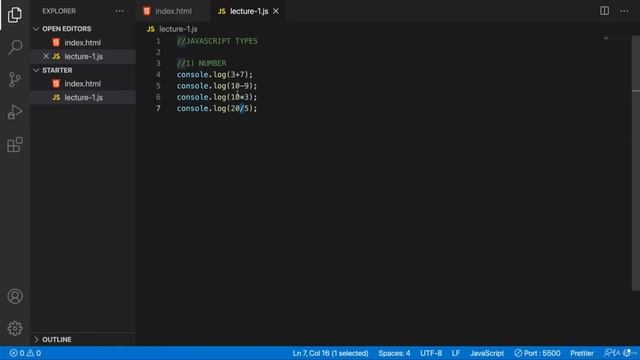The image size is (640, 360).
Task: Show errors and warnings in status bar
Action: point(25,353)
